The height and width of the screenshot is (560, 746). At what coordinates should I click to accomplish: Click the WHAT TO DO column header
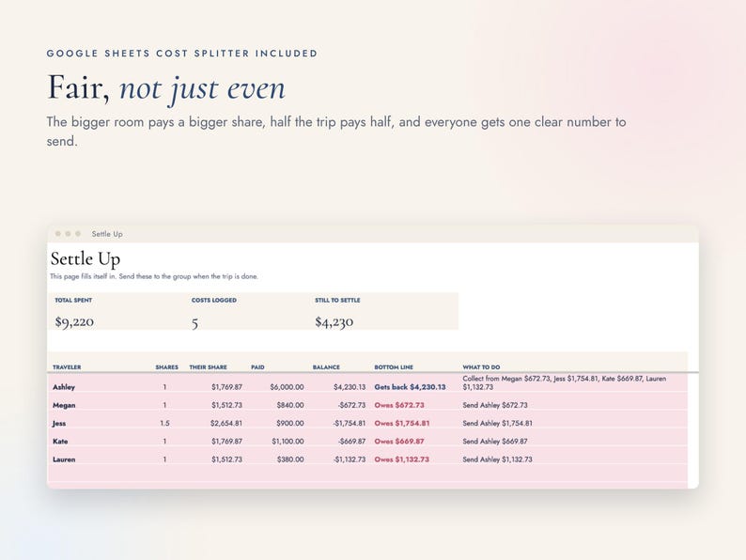(x=481, y=367)
